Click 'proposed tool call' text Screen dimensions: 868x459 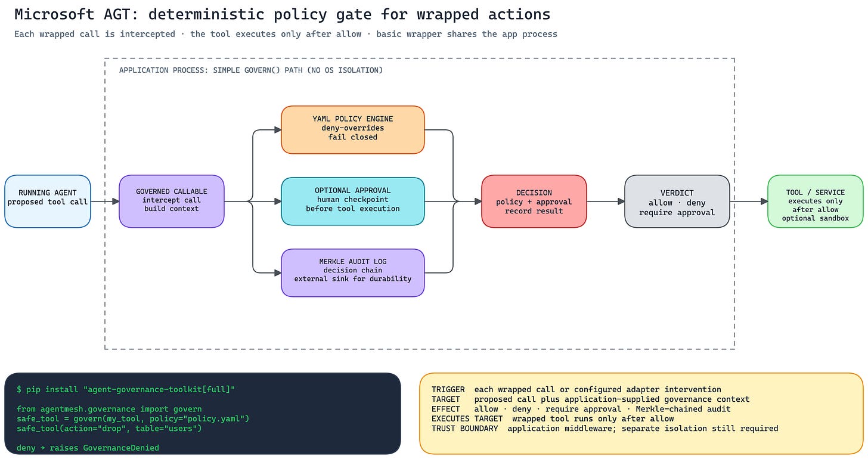[x=48, y=202]
